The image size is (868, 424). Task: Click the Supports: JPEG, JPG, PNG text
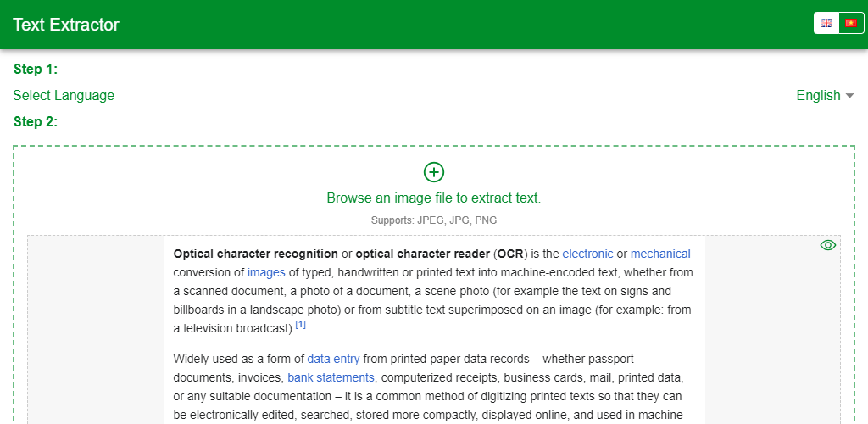coord(434,220)
